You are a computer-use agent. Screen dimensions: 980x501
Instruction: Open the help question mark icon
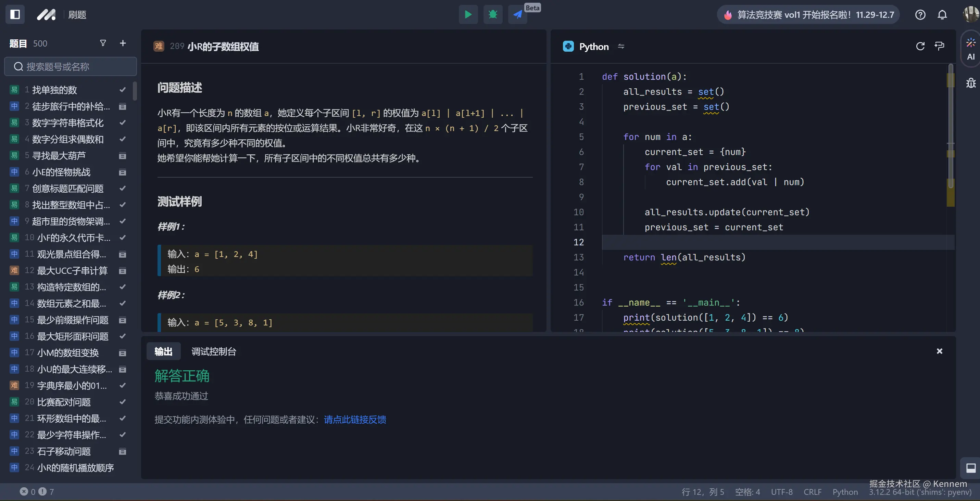pyautogui.click(x=920, y=15)
